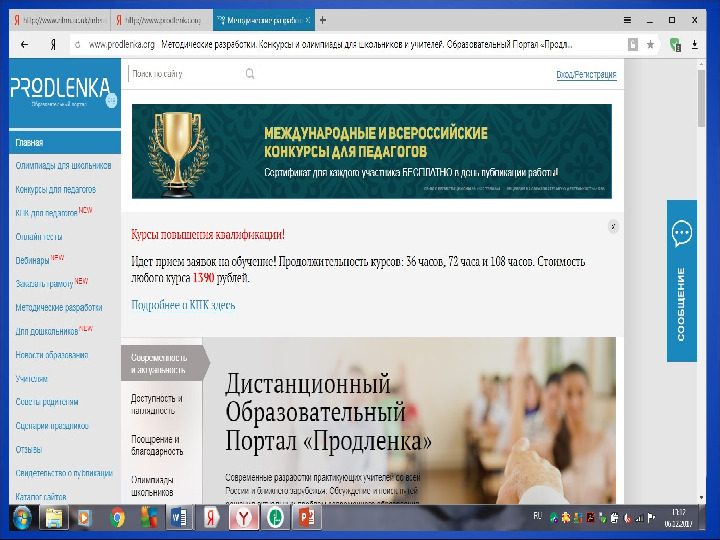Click the site search magnifier icon
The width and height of the screenshot is (720, 540).
[250, 73]
